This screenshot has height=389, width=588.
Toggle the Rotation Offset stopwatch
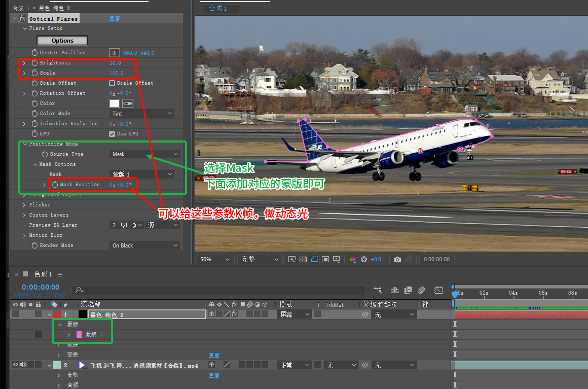coord(34,93)
